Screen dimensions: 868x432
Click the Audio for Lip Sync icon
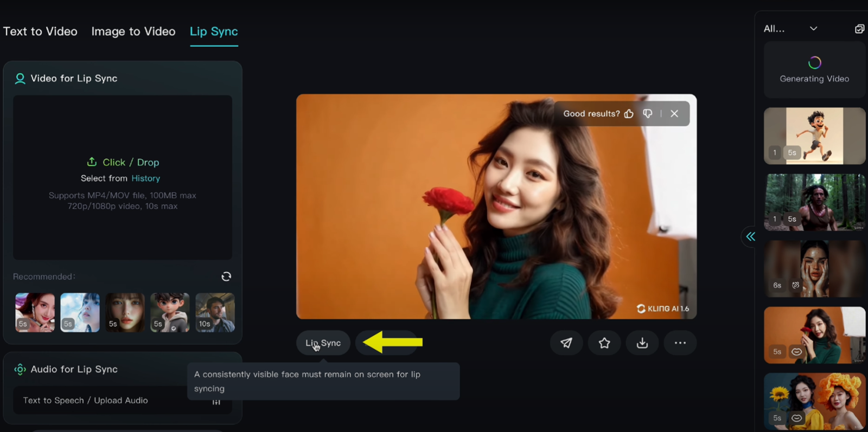coord(20,369)
